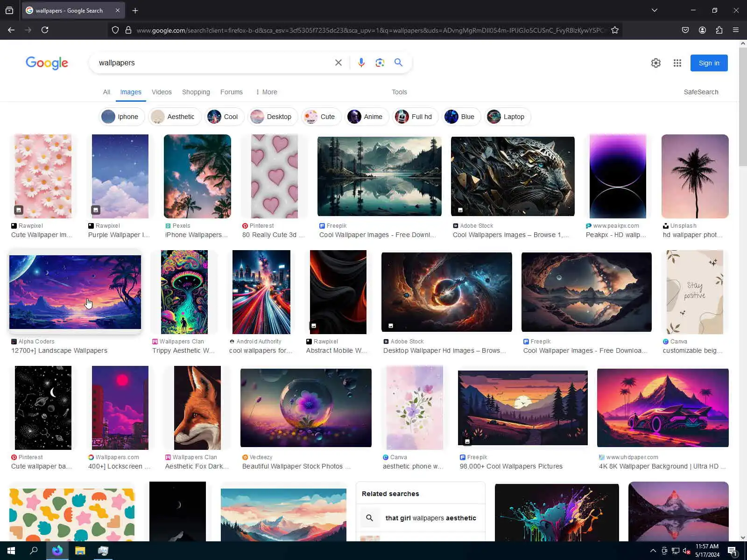Open Firefox account menu
Viewport: 747px width, 560px height.
click(x=702, y=30)
